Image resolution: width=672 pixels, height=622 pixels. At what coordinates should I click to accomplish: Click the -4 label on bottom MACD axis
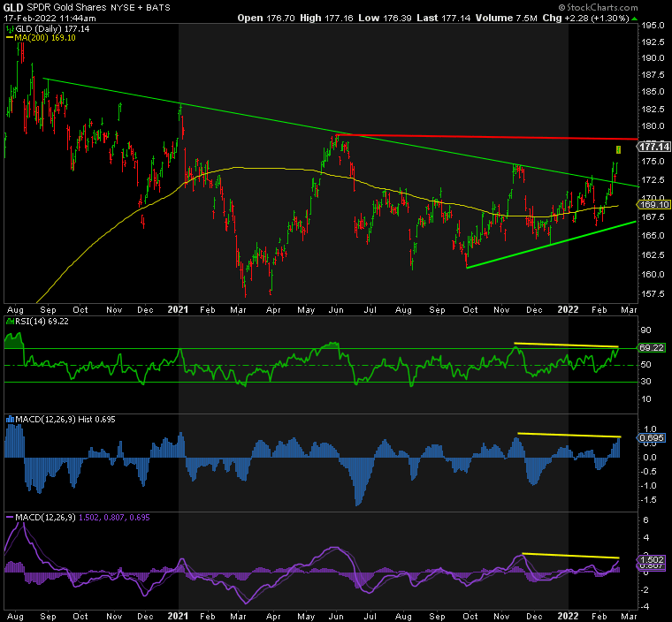(x=645, y=607)
